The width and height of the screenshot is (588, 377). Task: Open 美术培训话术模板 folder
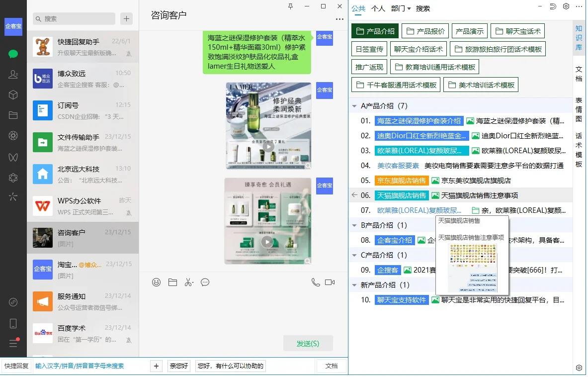(482, 85)
